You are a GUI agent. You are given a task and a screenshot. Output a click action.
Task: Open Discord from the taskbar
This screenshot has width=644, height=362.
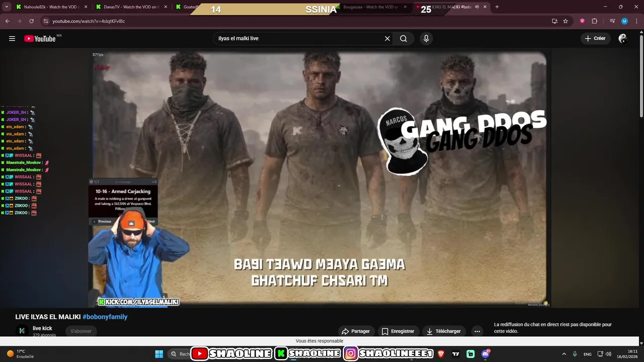point(486,354)
